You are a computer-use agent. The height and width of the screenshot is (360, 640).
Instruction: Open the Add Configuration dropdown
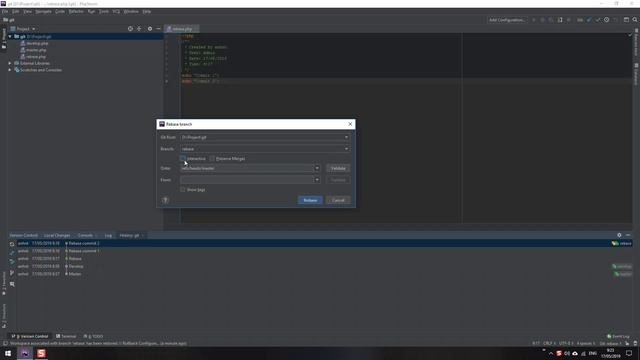click(507, 20)
